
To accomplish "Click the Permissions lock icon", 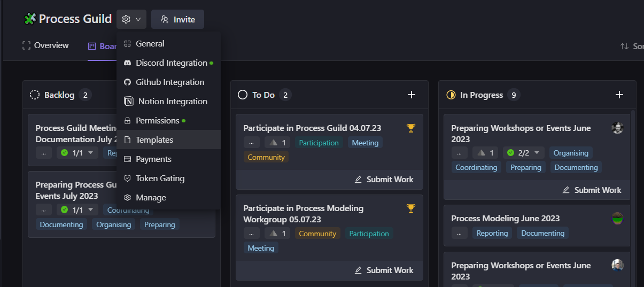I will (127, 121).
